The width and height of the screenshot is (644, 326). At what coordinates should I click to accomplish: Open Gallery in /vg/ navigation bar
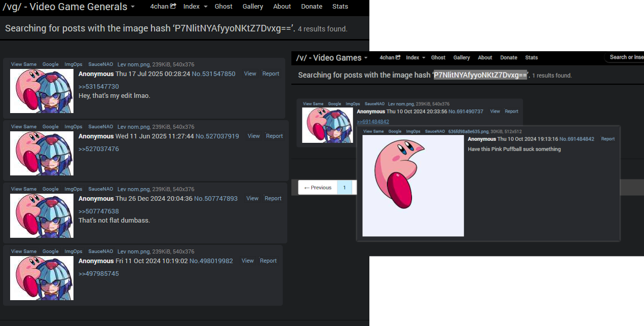pos(253,7)
